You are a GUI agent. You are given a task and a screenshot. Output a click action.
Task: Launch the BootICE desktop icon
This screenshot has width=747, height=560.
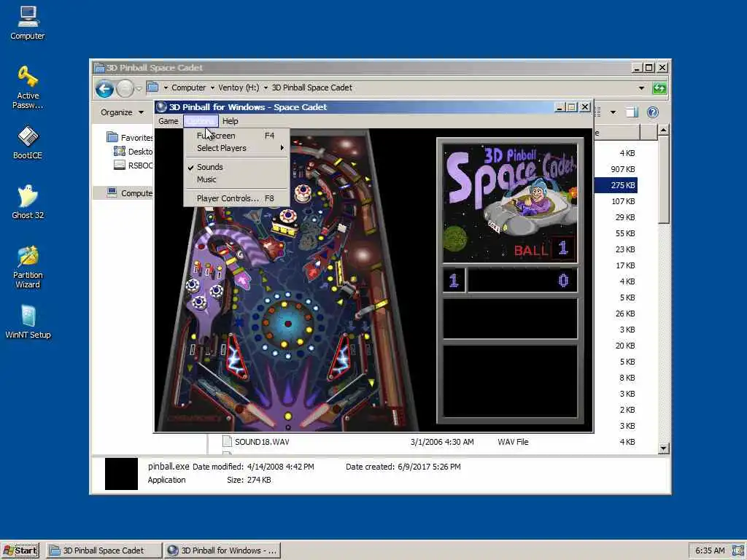pos(28,142)
